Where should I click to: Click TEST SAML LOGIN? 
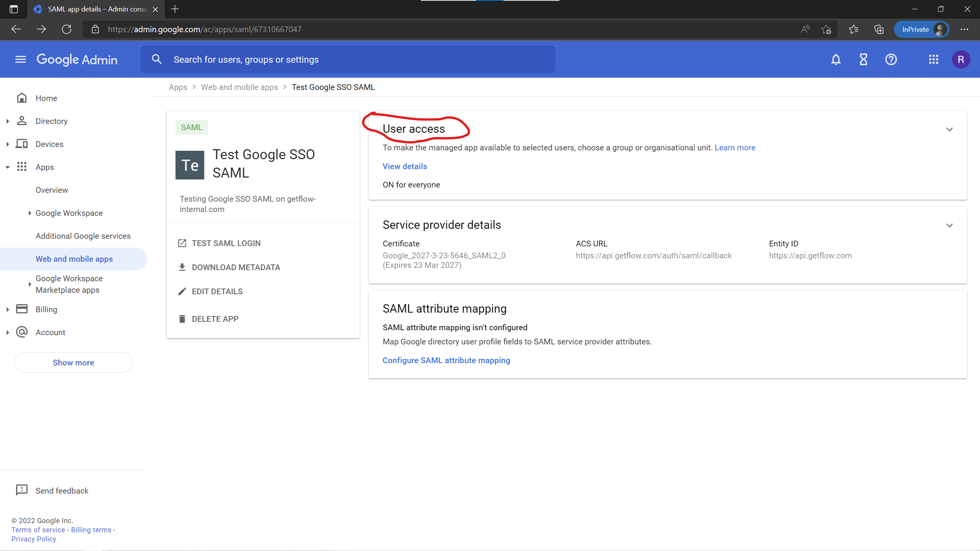(219, 243)
